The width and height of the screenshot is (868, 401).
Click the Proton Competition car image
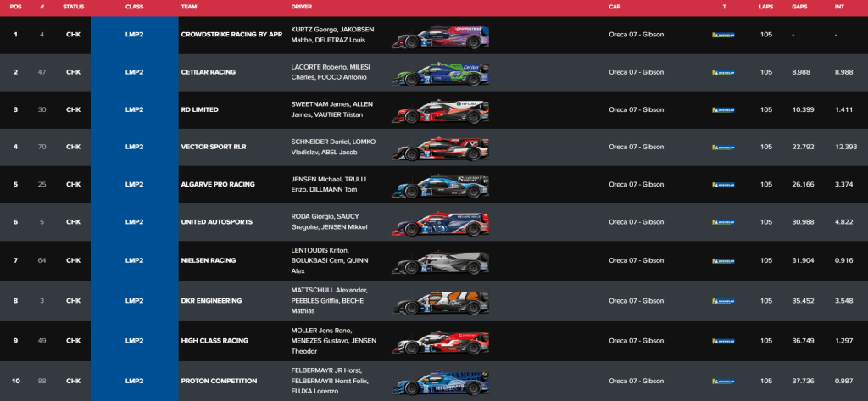click(x=440, y=382)
